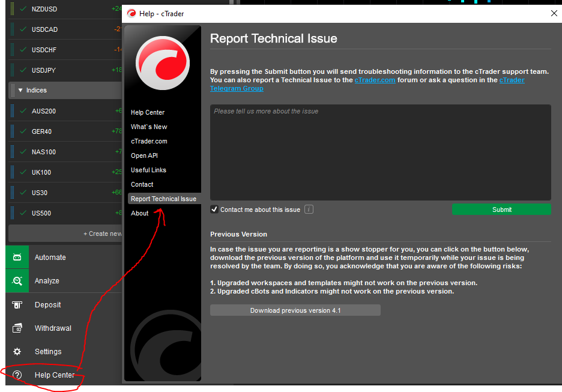
Task: Open Withdrawal from main menu
Action: click(64, 328)
